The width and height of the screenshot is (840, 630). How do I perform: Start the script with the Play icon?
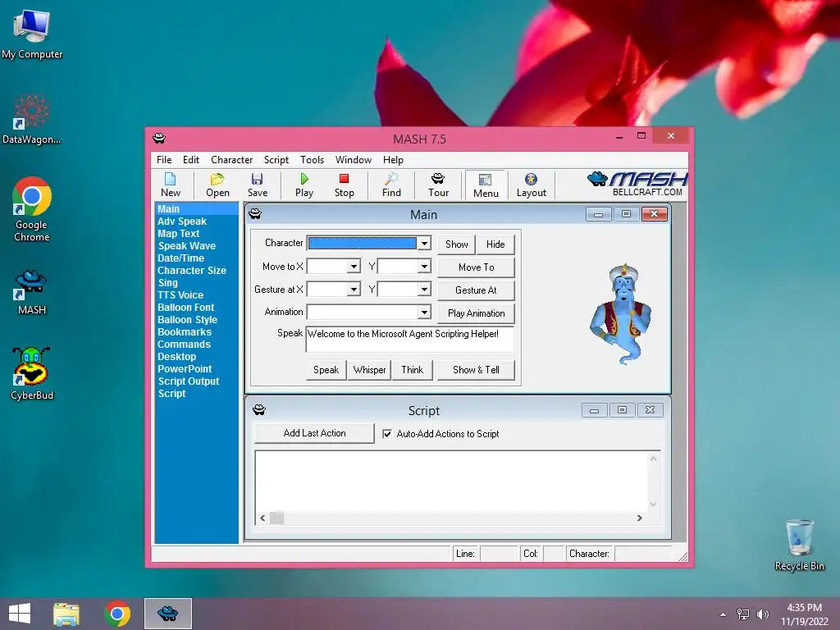[x=304, y=185]
